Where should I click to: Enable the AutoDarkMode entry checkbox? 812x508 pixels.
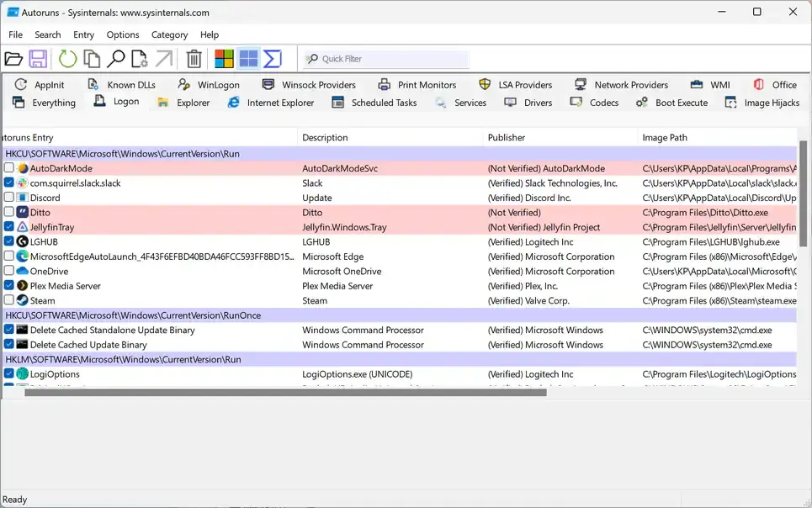(8, 168)
